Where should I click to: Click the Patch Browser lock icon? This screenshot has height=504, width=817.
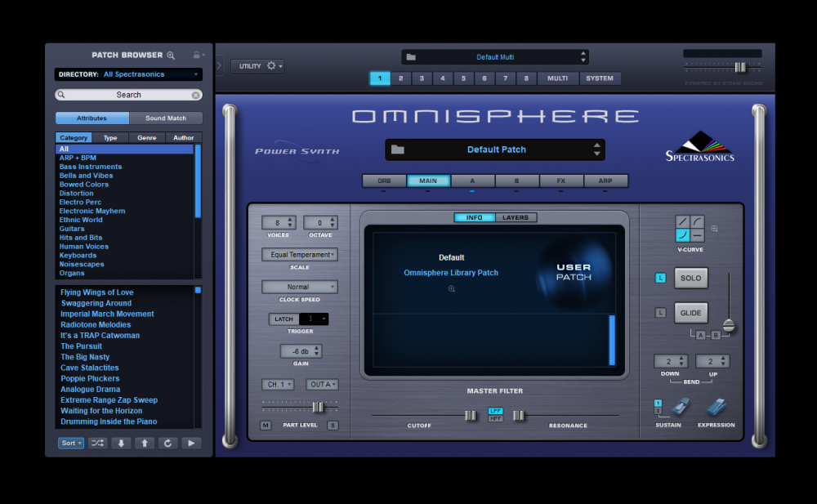(x=196, y=55)
